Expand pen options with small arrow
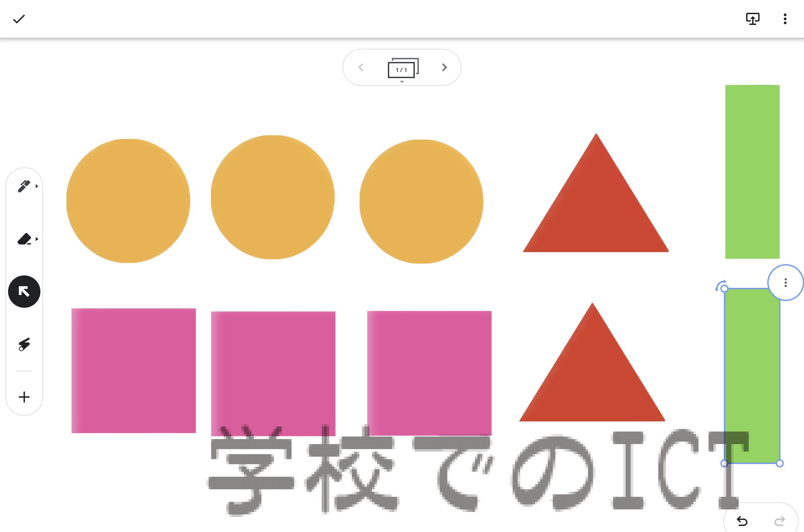 (x=37, y=186)
